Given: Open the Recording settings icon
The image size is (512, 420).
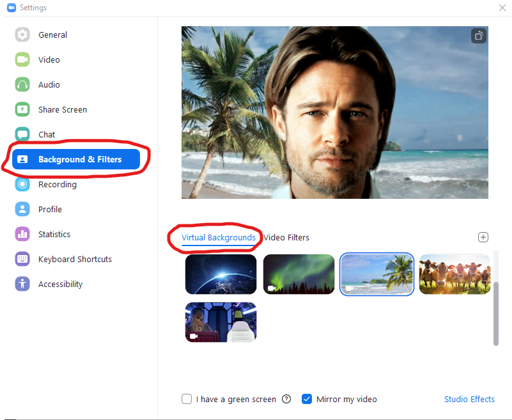Looking at the screenshot, I should click(x=22, y=184).
